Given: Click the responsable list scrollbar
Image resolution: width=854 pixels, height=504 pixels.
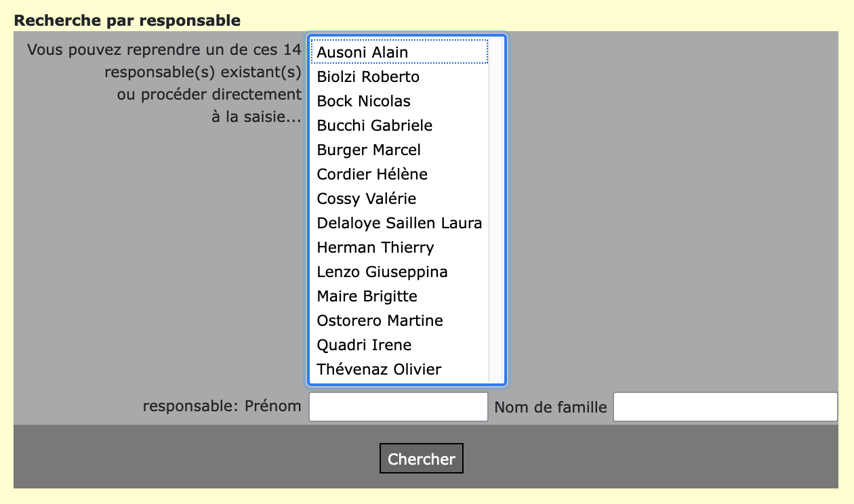Looking at the screenshot, I should 495,210.
